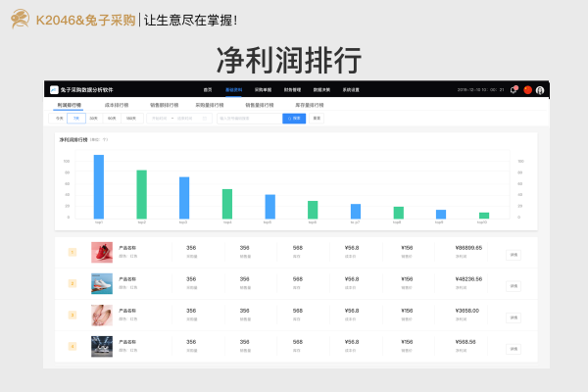Click the rank 1 badge icon
The width and height of the screenshot is (588, 392).
tap(73, 253)
